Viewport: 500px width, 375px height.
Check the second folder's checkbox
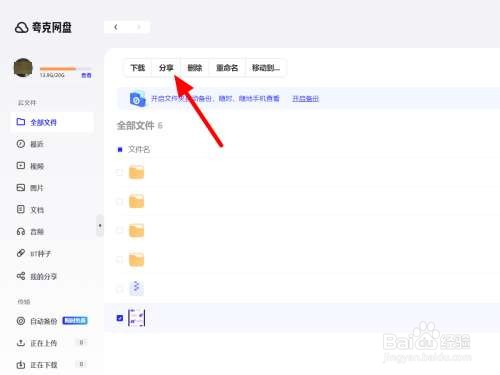[x=119, y=201]
